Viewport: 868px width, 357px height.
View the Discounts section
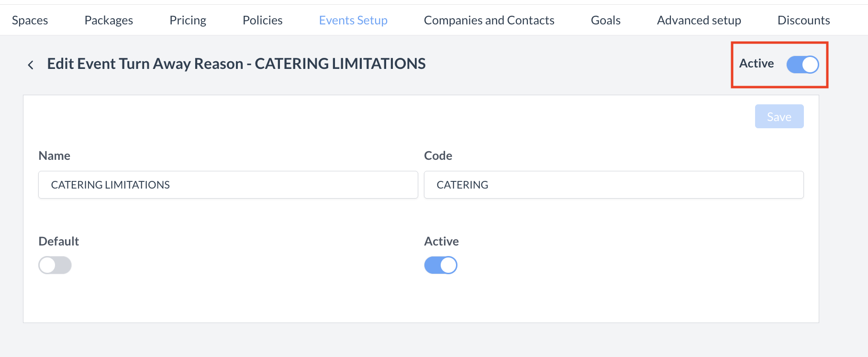[x=803, y=20]
